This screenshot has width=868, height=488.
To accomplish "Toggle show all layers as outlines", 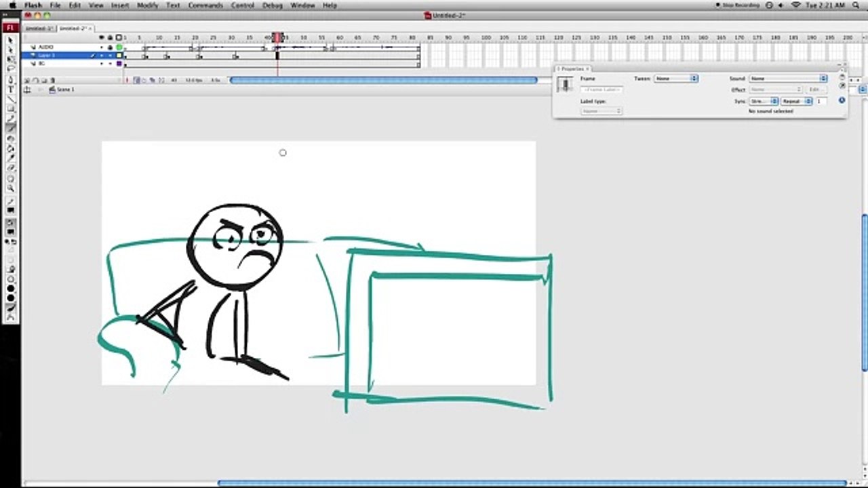I will [x=119, y=37].
